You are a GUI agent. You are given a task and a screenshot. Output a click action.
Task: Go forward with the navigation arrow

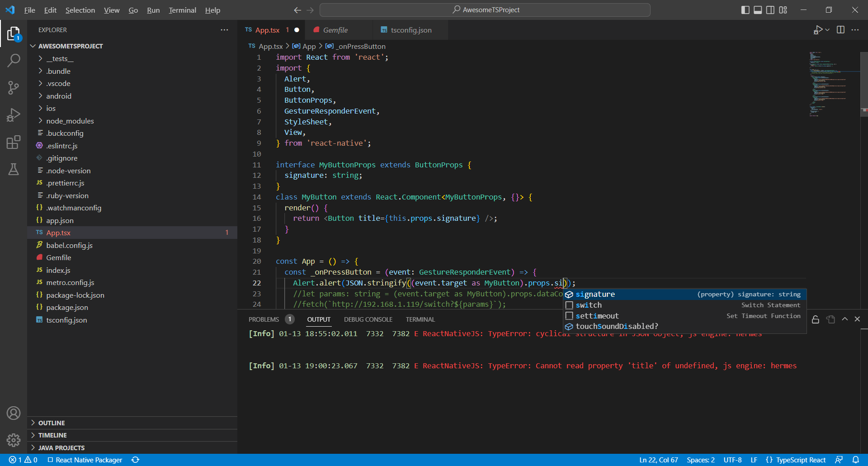pos(310,10)
